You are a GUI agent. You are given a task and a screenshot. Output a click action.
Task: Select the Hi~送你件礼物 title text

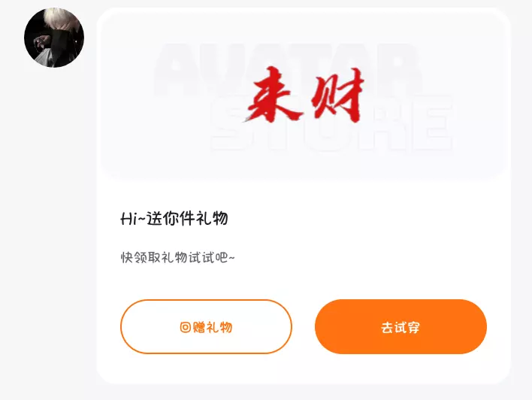coord(174,218)
